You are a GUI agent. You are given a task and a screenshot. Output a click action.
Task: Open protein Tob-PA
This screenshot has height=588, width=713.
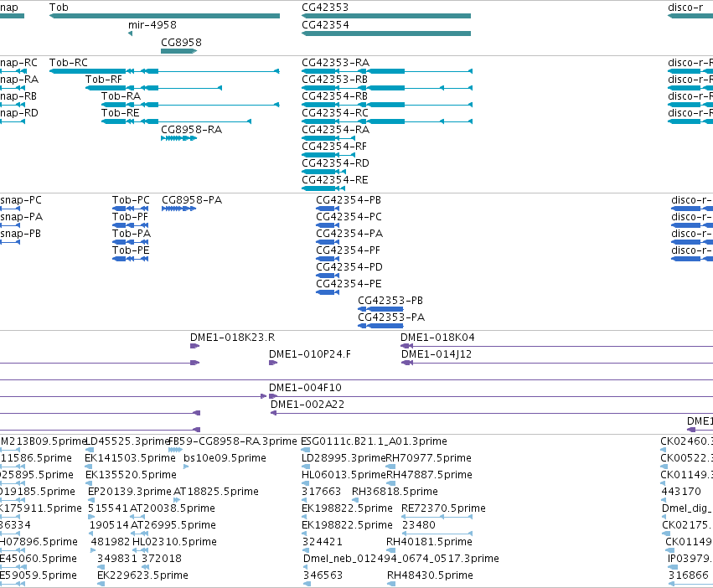click(132, 234)
